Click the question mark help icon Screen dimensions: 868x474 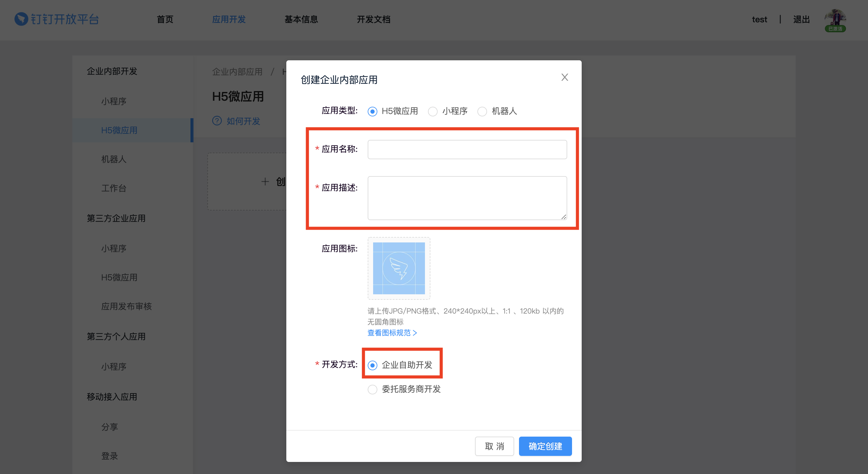point(217,121)
